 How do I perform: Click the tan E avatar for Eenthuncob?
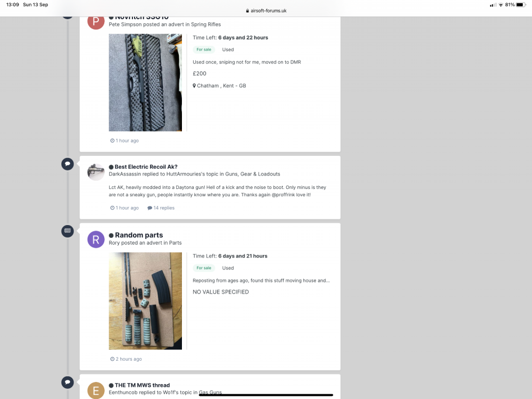96,390
